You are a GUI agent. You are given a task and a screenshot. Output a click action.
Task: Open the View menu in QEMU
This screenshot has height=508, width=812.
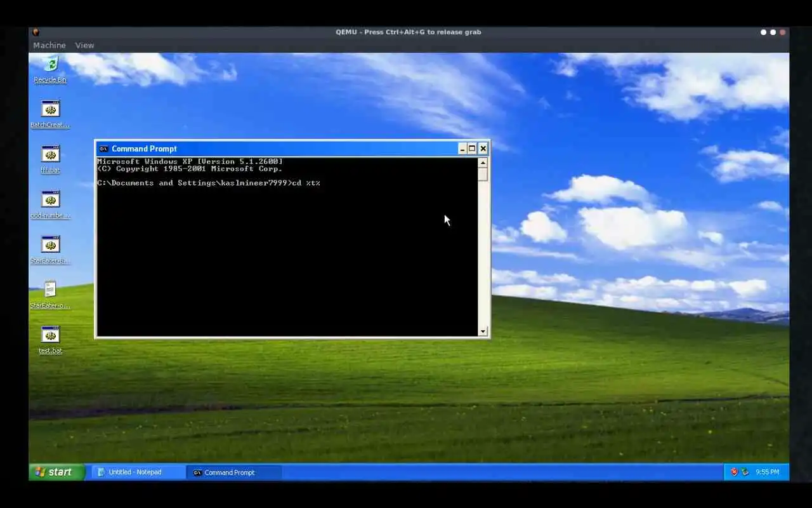(x=84, y=45)
